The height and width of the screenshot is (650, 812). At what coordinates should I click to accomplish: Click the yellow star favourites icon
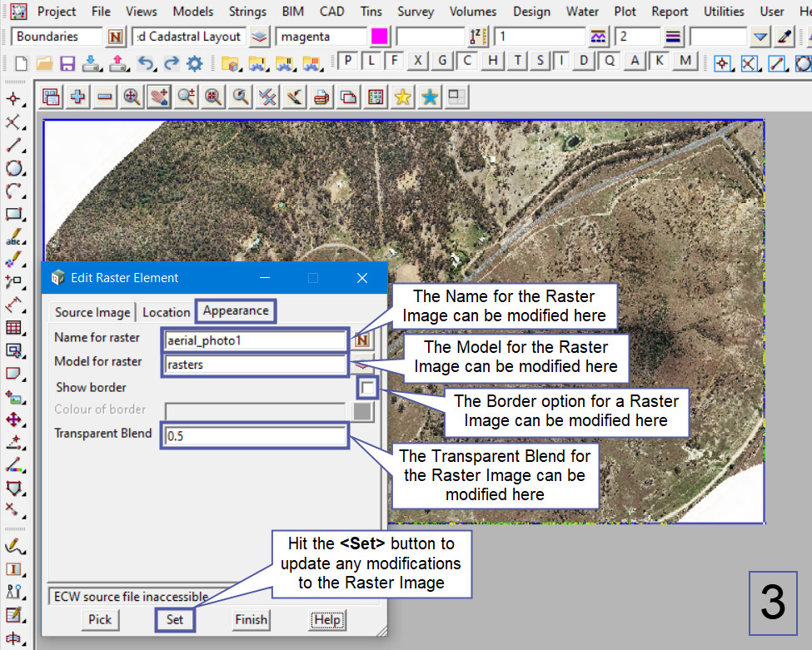point(403,97)
